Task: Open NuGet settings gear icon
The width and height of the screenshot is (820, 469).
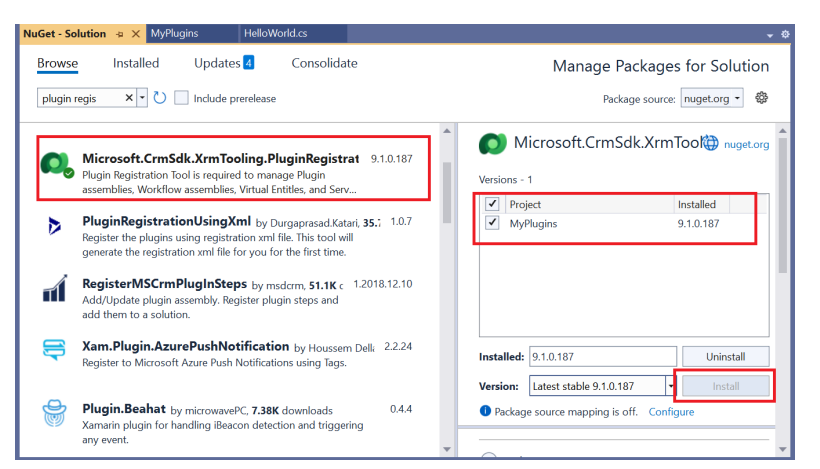Action: pyautogui.click(x=761, y=98)
